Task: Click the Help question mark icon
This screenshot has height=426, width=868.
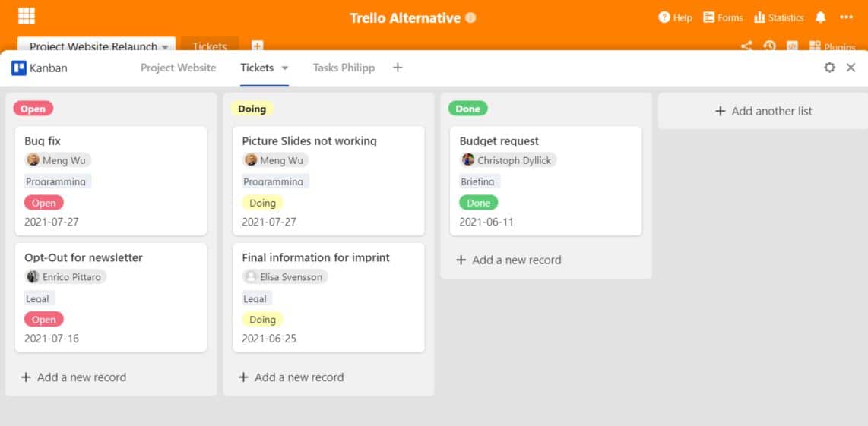Action: pos(664,17)
